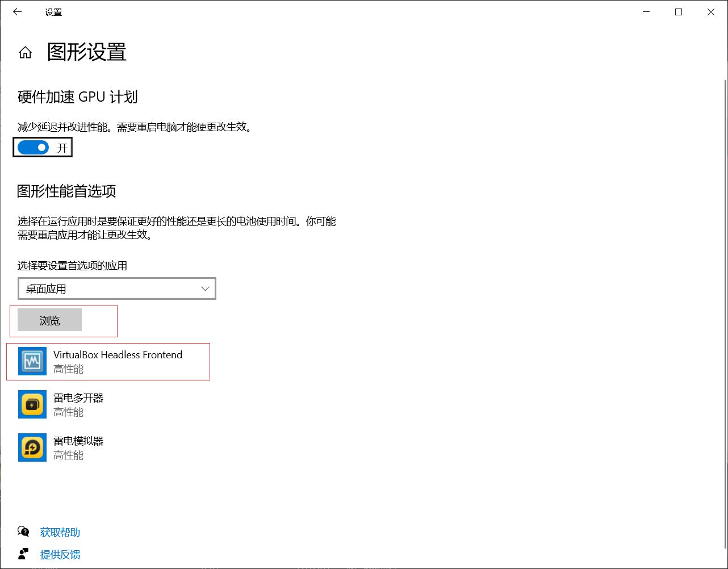728x569 pixels.
Task: Click the 雷电模拟器 app icon
Action: tap(32, 447)
